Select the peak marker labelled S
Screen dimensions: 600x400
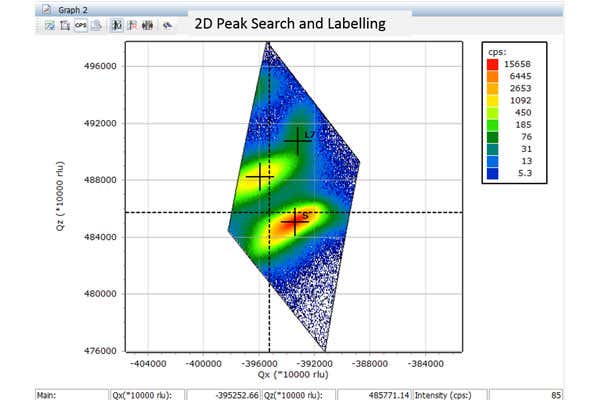click(x=293, y=221)
